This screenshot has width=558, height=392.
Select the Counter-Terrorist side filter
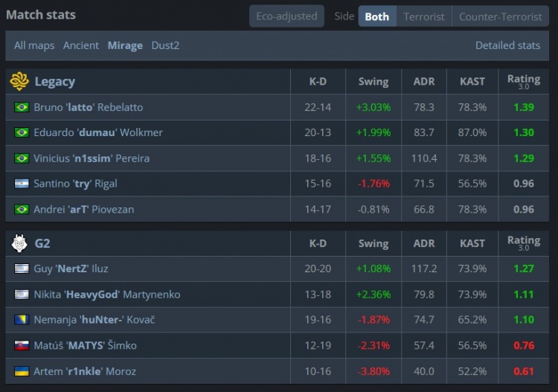[x=501, y=16]
